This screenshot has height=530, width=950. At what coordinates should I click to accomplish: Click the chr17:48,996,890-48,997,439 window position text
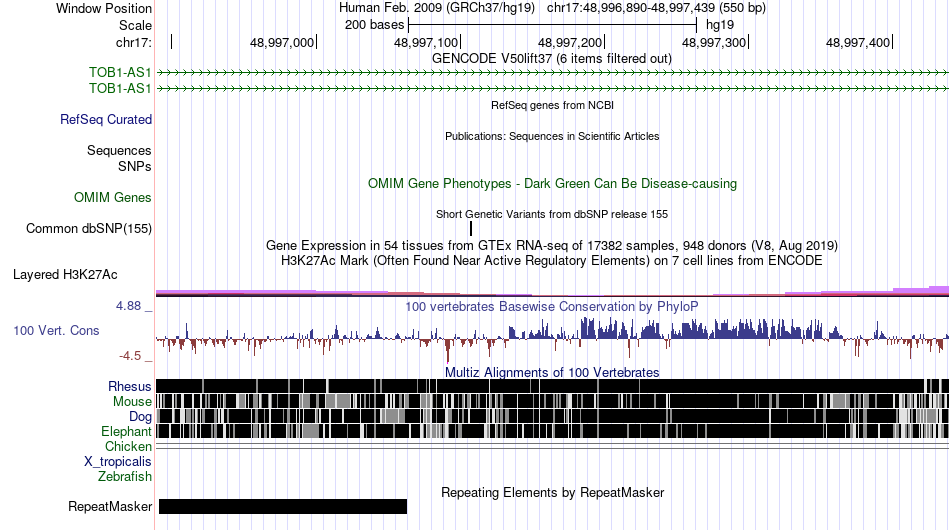pos(656,8)
